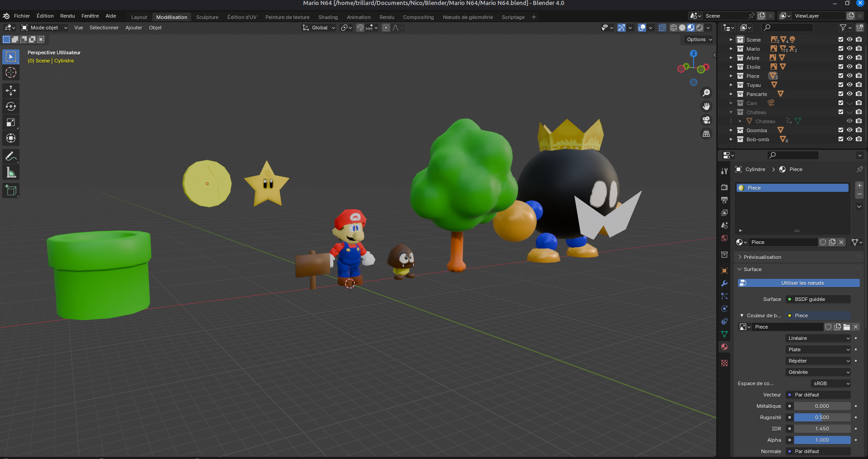Switch to the Shading workspace tab
The height and width of the screenshot is (459, 868).
click(328, 17)
